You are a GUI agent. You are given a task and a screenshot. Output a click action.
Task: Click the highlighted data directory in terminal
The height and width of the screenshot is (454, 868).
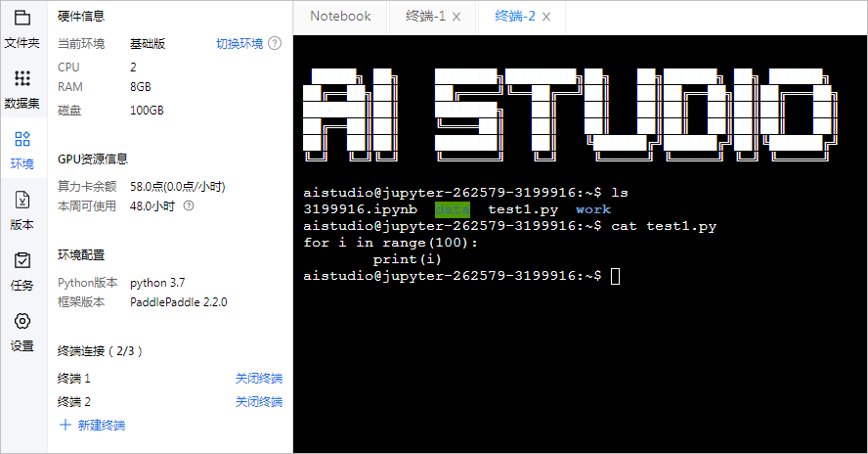pos(453,209)
